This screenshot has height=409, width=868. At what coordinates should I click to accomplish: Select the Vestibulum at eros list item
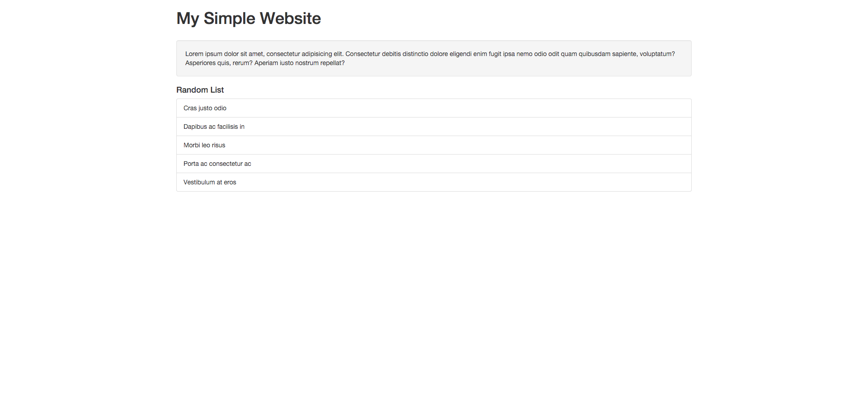click(210, 182)
